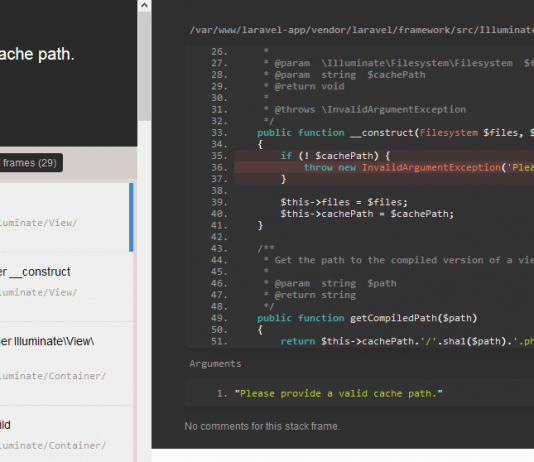
Task: Click the left panel scrollbar thumb
Action: click(x=144, y=66)
